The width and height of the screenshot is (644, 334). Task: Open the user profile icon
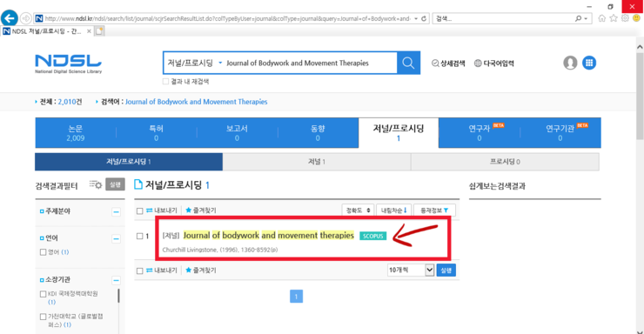click(570, 63)
